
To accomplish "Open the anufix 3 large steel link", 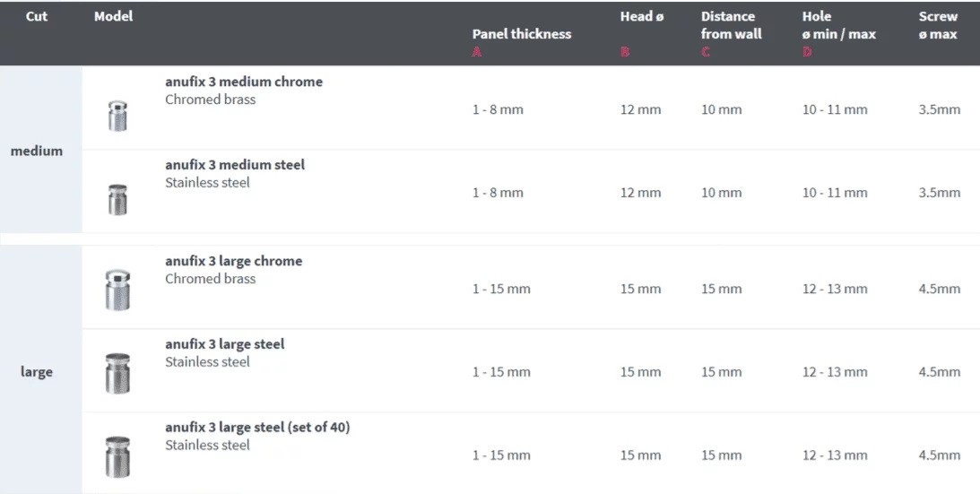I will (224, 344).
